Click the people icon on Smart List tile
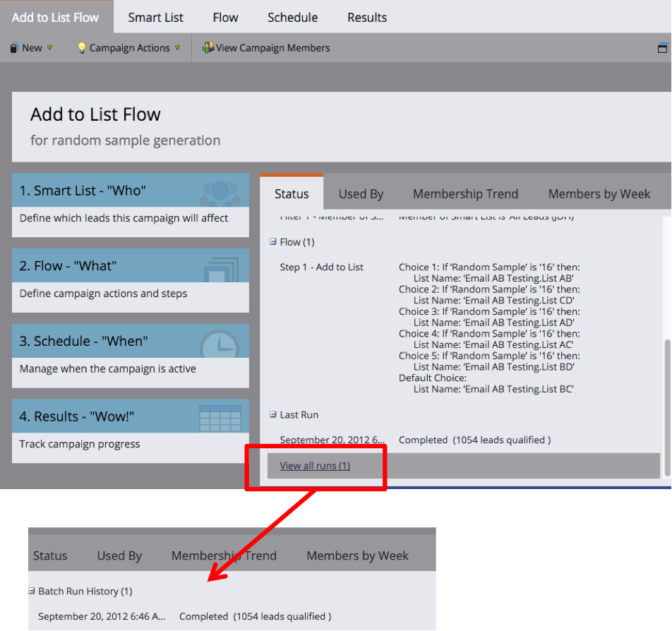Image resolution: width=672 pixels, height=631 pixels. pos(220,191)
